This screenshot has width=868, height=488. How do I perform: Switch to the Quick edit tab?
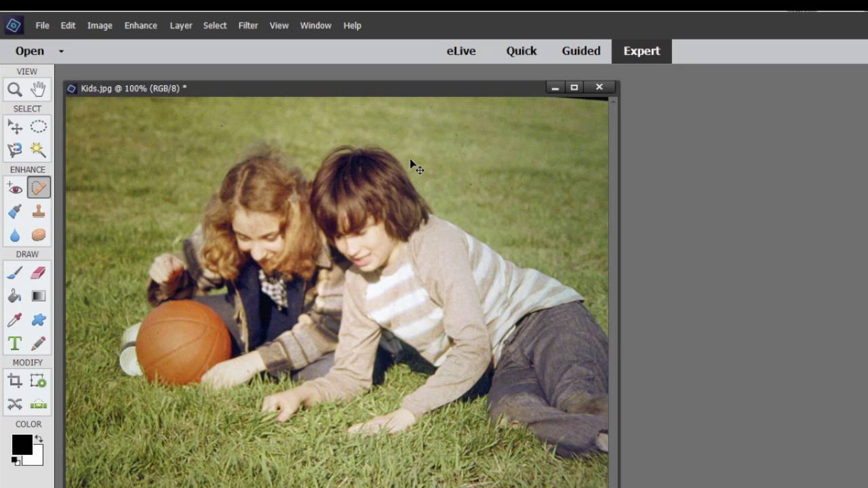(521, 51)
